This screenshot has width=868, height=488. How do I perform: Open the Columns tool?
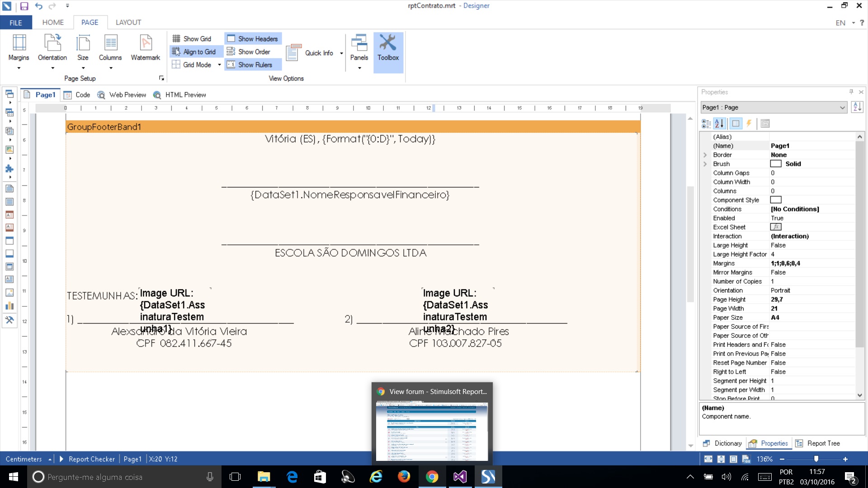coord(110,52)
